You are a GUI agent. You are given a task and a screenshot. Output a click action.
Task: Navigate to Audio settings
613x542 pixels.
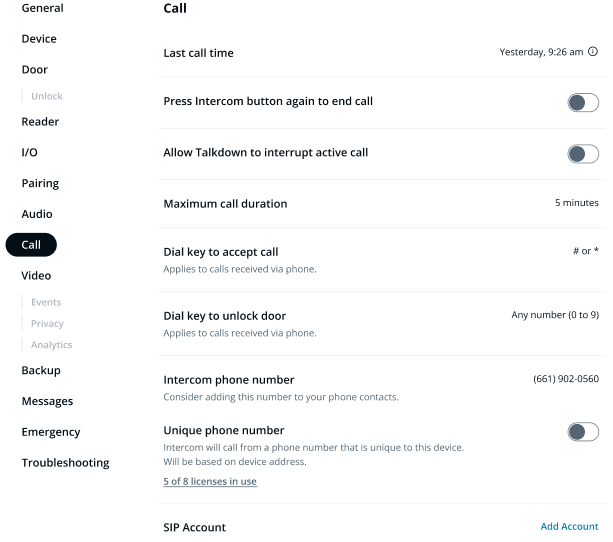tap(37, 214)
